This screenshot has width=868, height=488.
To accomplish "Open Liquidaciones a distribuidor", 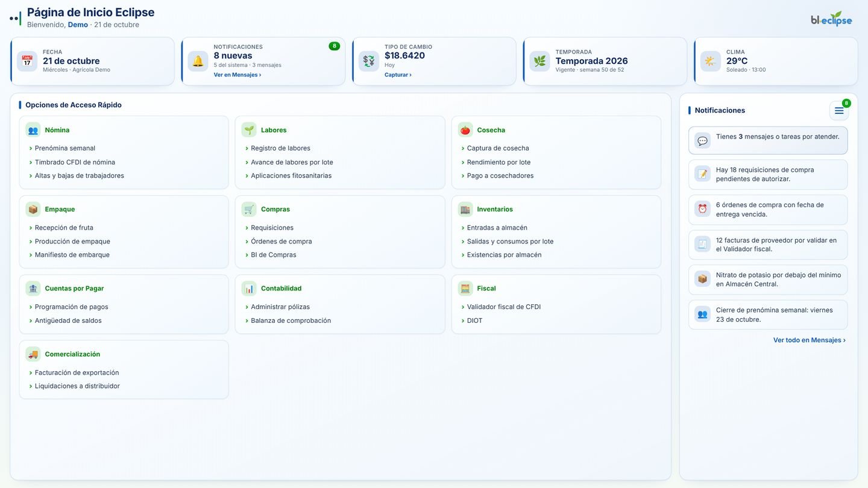I will [x=77, y=386].
